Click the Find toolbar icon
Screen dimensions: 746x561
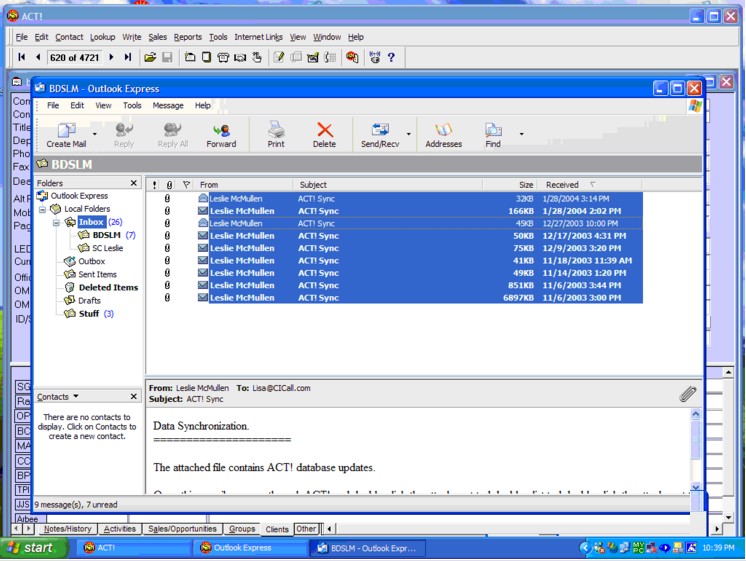(493, 135)
